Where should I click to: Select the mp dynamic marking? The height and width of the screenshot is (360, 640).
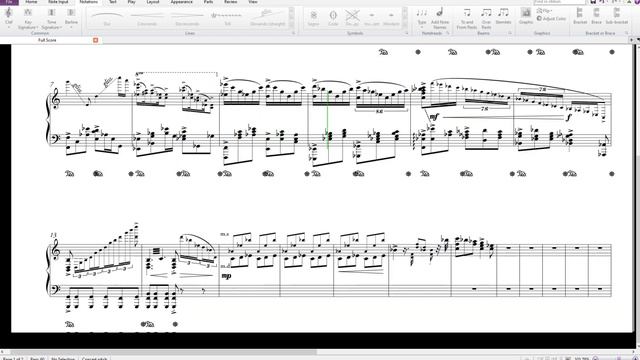[x=226, y=276]
